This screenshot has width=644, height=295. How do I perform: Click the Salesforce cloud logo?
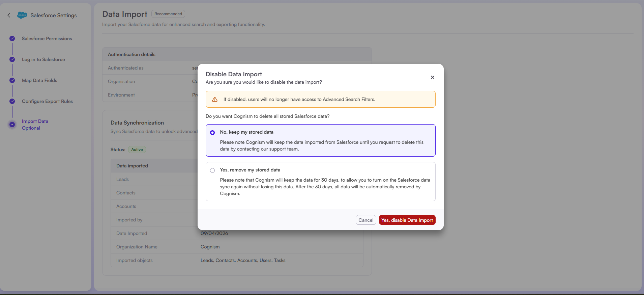click(22, 15)
